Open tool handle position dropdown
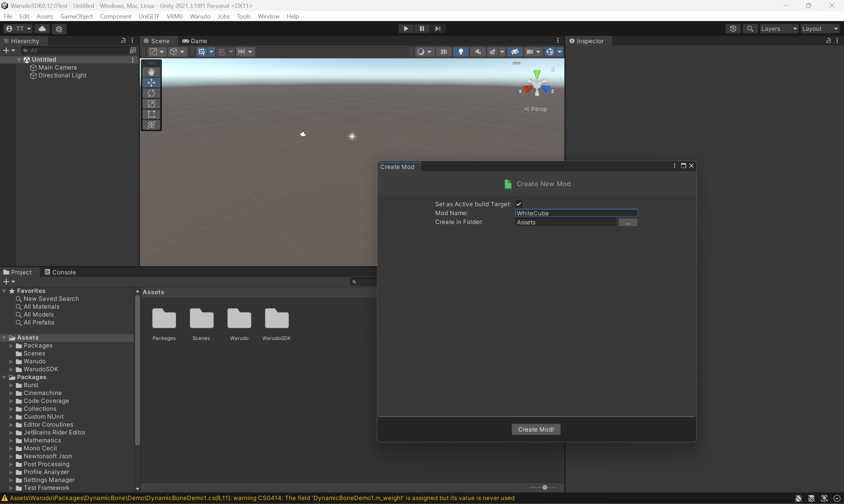Viewport: 844px width, 504px height. (157, 52)
